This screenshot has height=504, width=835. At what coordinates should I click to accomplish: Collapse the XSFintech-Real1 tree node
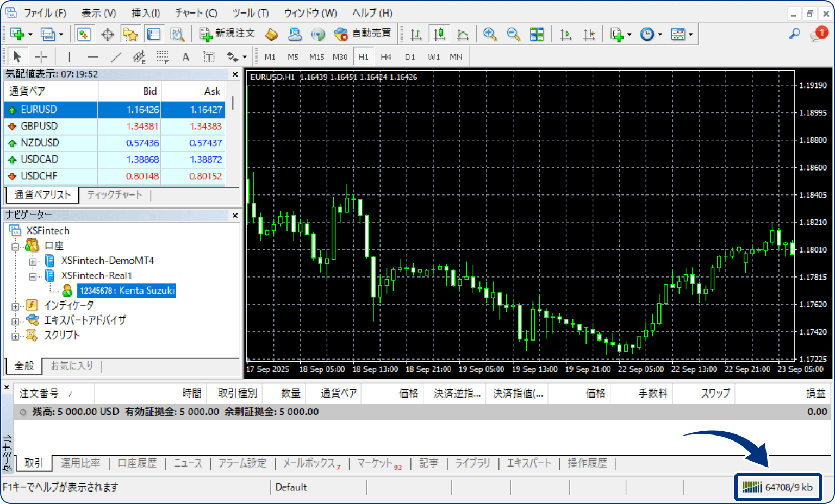click(33, 276)
